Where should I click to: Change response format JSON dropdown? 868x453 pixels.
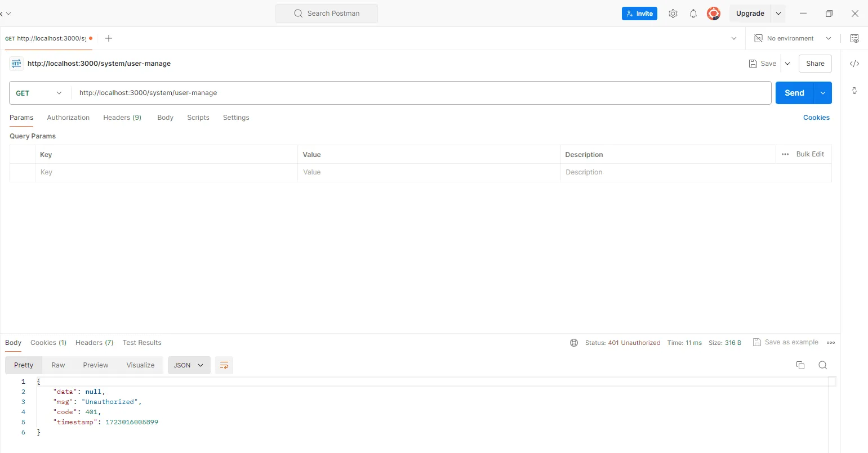[x=189, y=365]
